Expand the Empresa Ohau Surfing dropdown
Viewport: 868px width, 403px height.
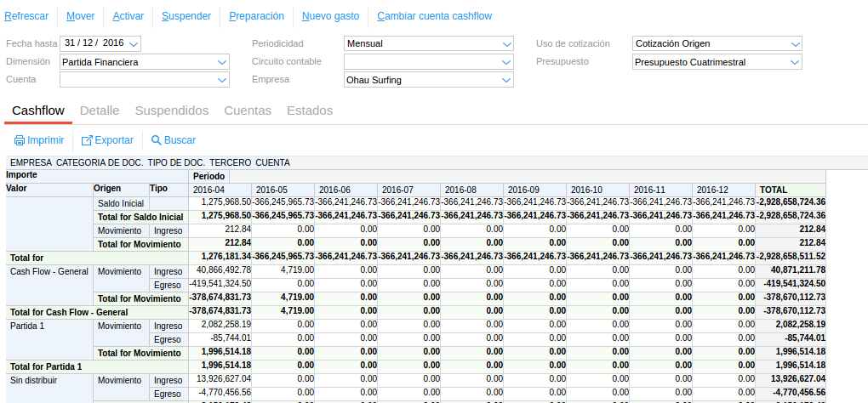coord(507,80)
